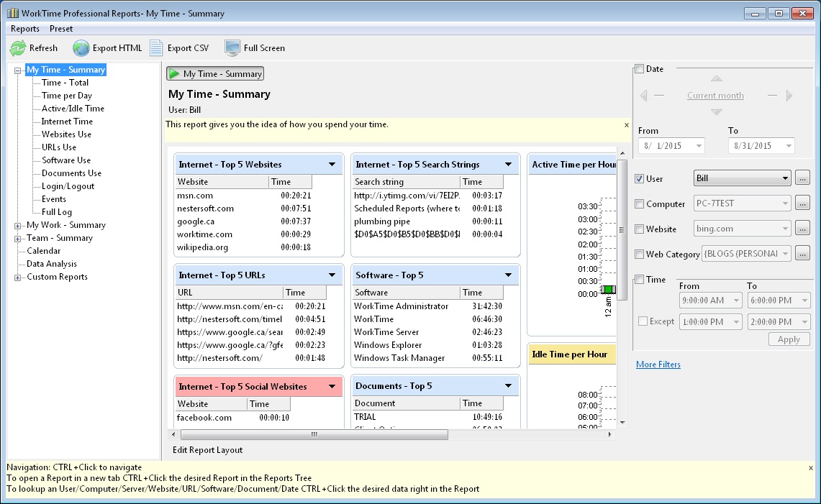821x504 pixels.
Task: Click the WorkTime app icon in title bar
Action: (x=12, y=13)
